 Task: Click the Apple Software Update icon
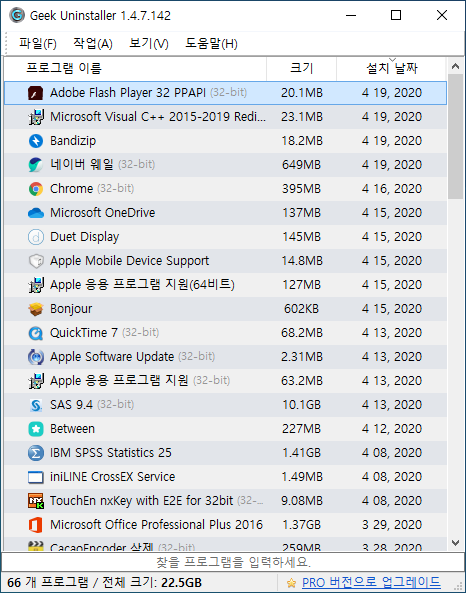pos(36,357)
